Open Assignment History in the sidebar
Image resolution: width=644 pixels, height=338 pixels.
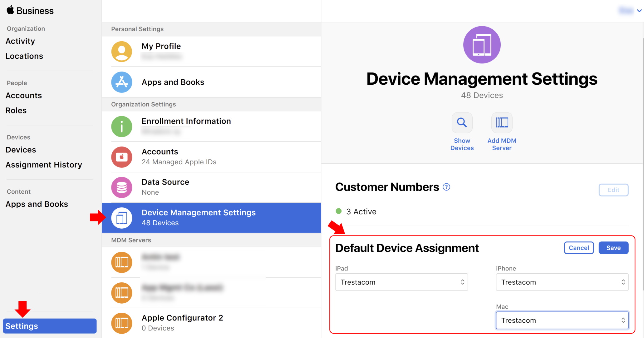(x=44, y=165)
